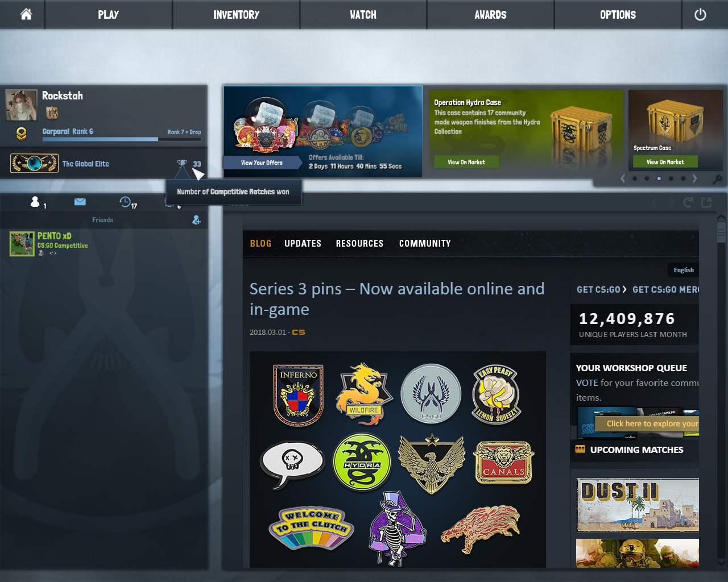Screen dimensions: 728x582
Task: View Spectrum Case on market
Action: point(665,162)
